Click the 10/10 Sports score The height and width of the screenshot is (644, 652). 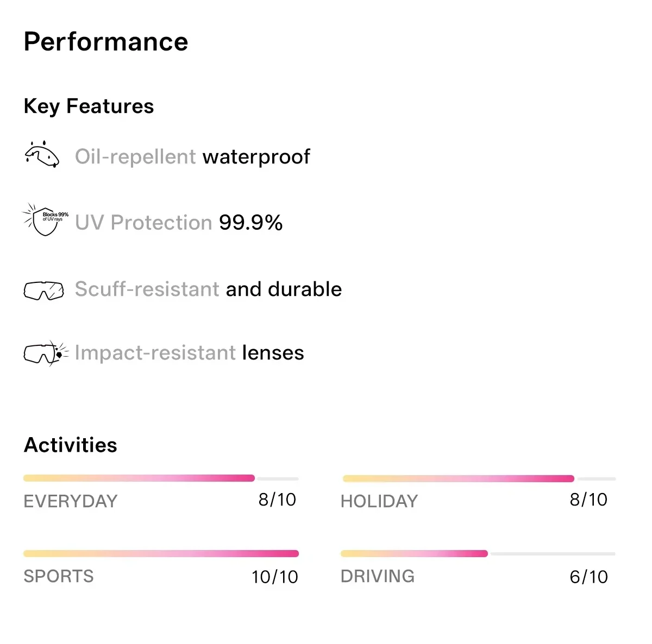(x=275, y=577)
